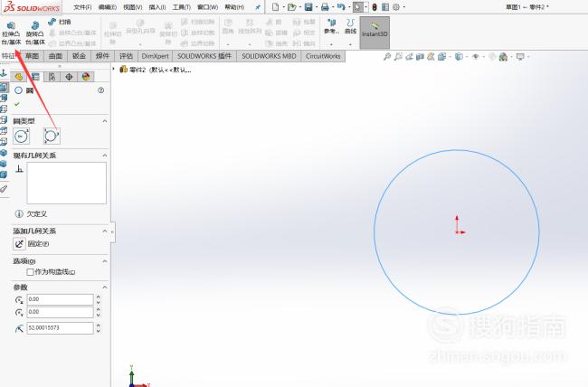Screen dimensions: 588x387
Task: Collapse the Circle Type (圆类型) section
Action: 105,121
